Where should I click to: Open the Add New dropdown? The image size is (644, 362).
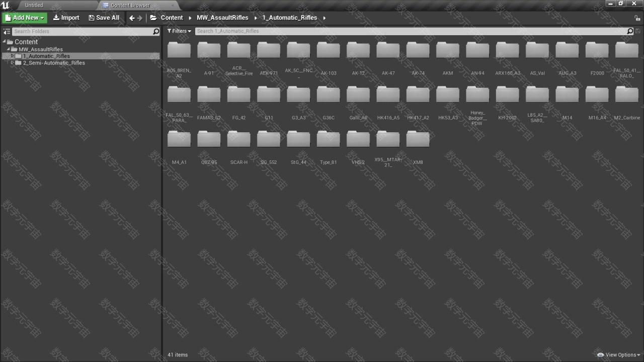point(25,18)
